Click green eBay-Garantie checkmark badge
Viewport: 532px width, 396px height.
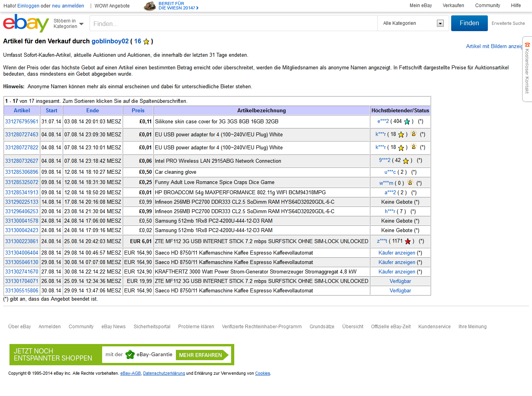point(130,355)
